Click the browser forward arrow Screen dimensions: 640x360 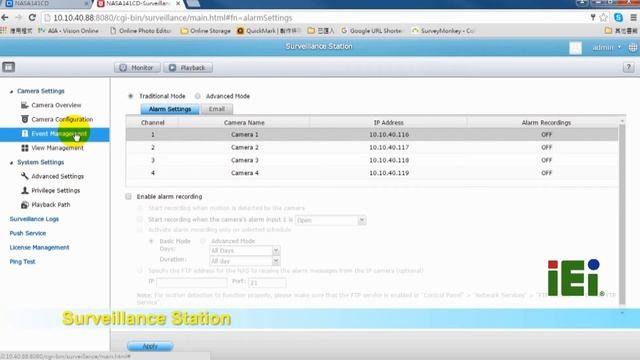[x=18, y=18]
